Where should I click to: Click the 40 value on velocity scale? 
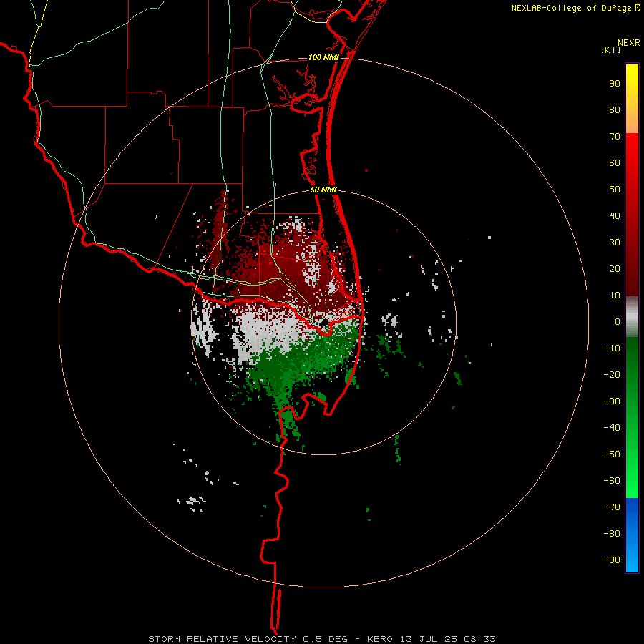(x=615, y=215)
